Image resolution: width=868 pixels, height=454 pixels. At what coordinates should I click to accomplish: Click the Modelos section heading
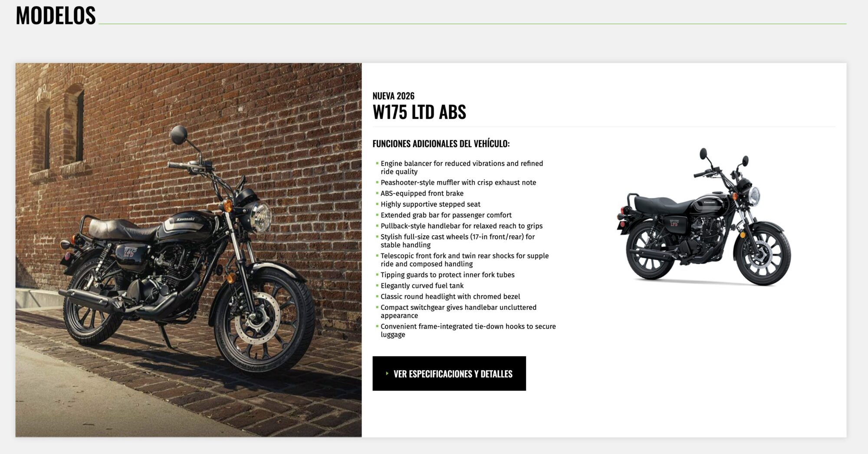click(56, 16)
